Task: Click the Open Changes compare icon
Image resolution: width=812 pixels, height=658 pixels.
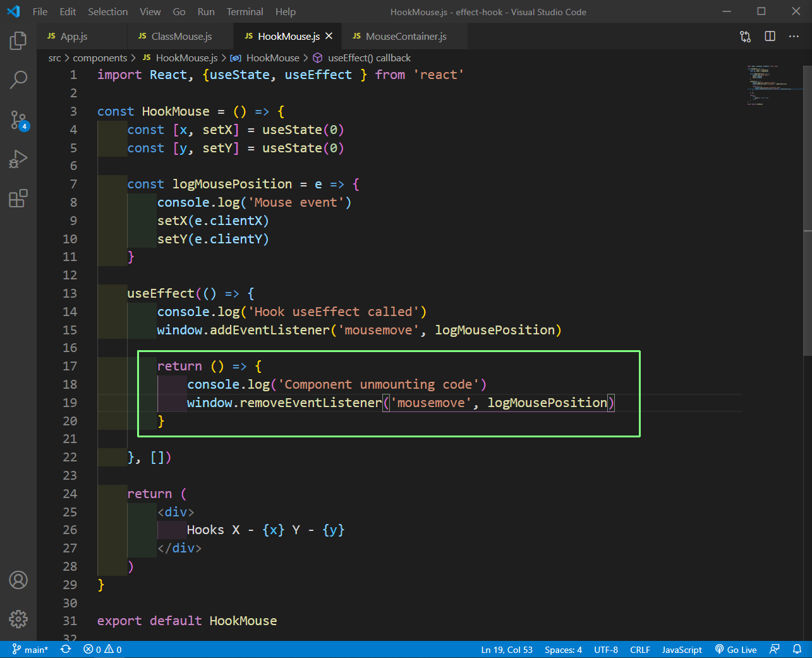Action: pyautogui.click(x=746, y=37)
